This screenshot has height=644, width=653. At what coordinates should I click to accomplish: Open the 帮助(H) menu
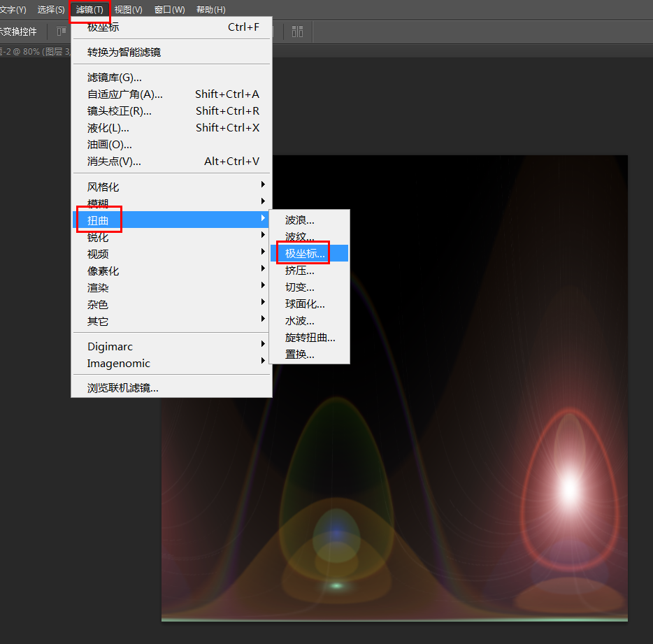pyautogui.click(x=209, y=9)
